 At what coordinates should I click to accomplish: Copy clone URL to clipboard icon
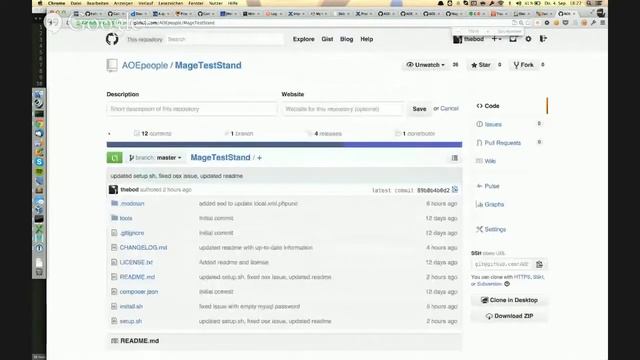pyautogui.click(x=540, y=264)
